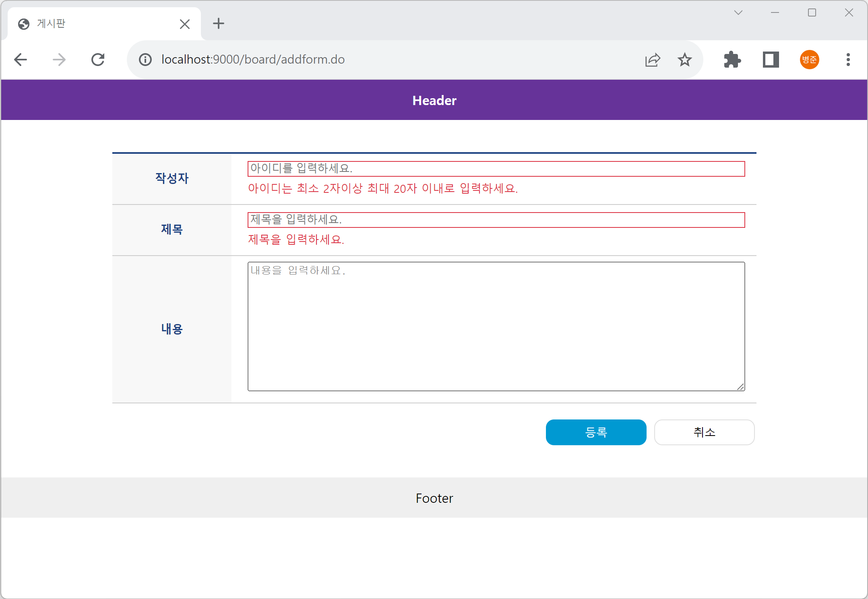Click the address bar URL

coord(253,60)
